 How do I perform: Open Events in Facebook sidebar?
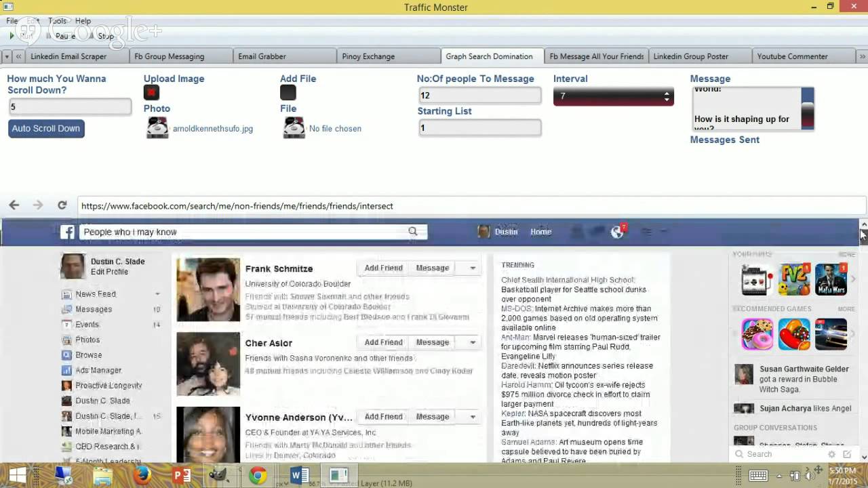87,324
